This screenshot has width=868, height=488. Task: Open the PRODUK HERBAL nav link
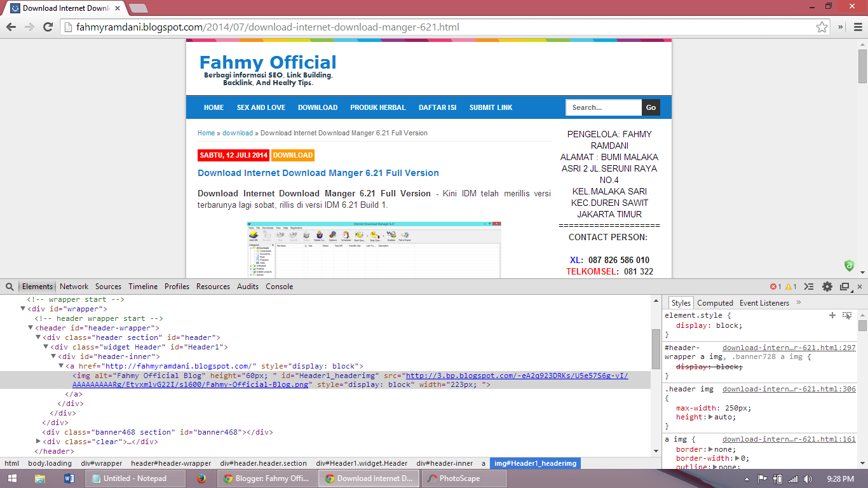(x=378, y=107)
